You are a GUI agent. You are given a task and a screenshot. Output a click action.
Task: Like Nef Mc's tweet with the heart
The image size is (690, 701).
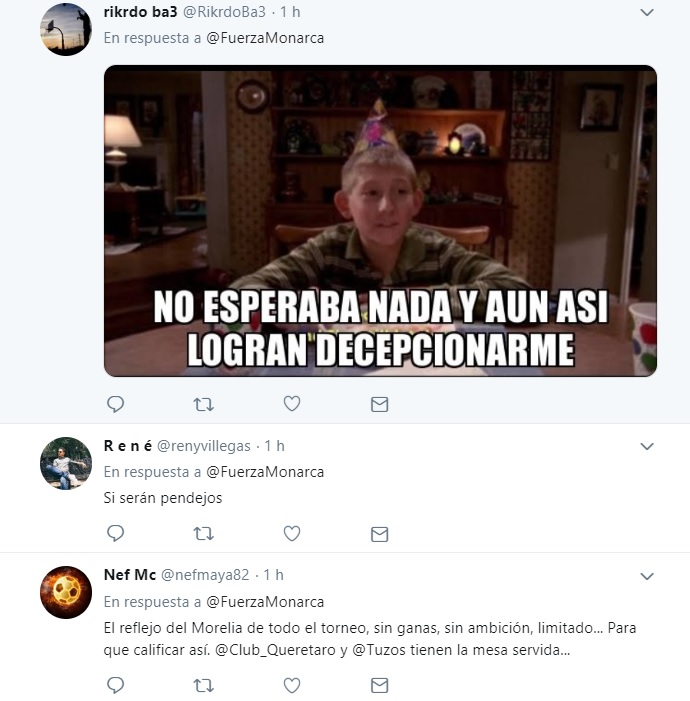(292, 685)
